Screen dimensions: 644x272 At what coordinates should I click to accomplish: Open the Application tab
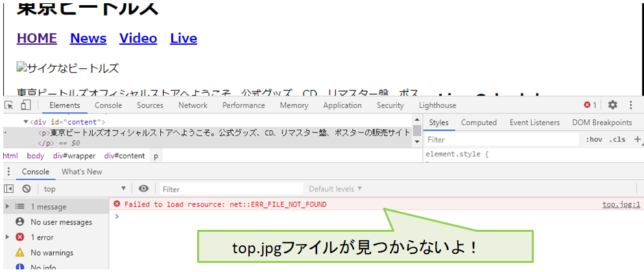(342, 105)
